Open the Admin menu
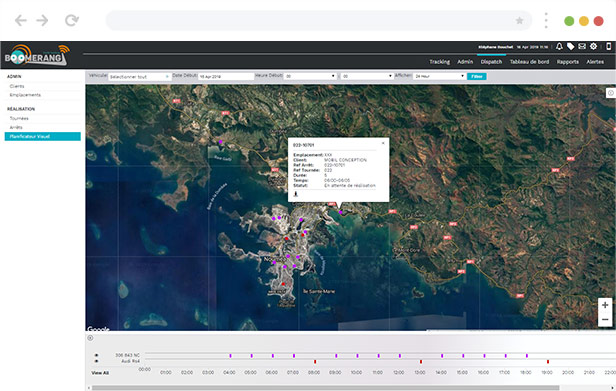 (x=465, y=62)
